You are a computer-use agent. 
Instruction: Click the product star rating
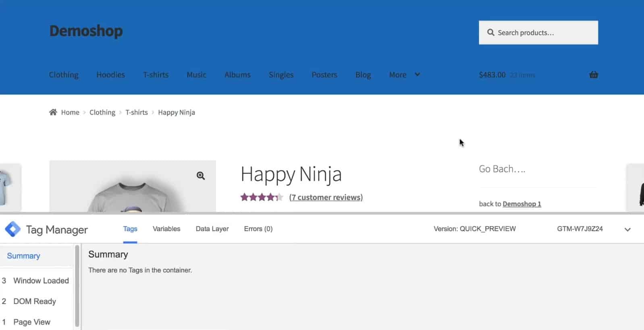[262, 197]
